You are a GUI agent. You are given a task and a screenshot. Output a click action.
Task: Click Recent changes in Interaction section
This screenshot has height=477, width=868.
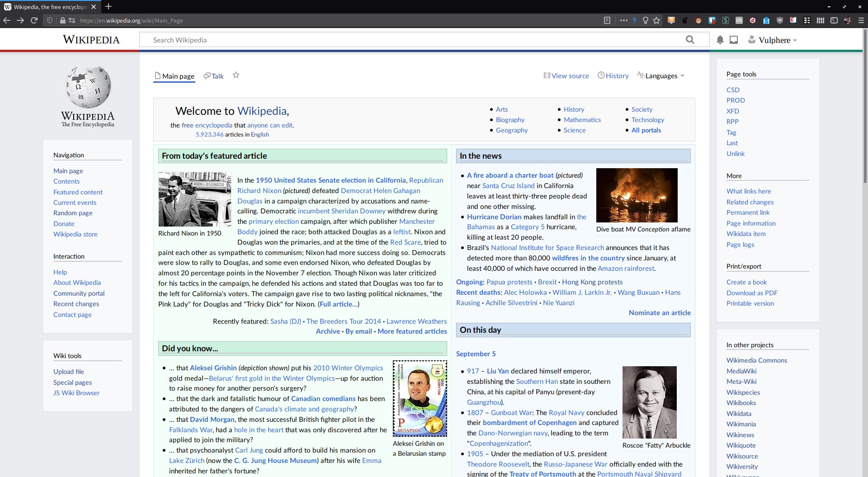76,304
